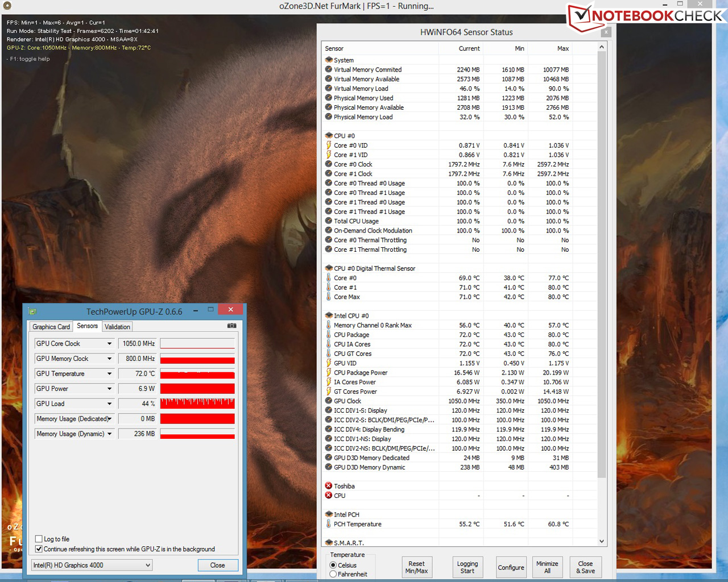Select the Fahrenheit temperature radio button
The height and width of the screenshot is (582, 728).
tap(333, 574)
